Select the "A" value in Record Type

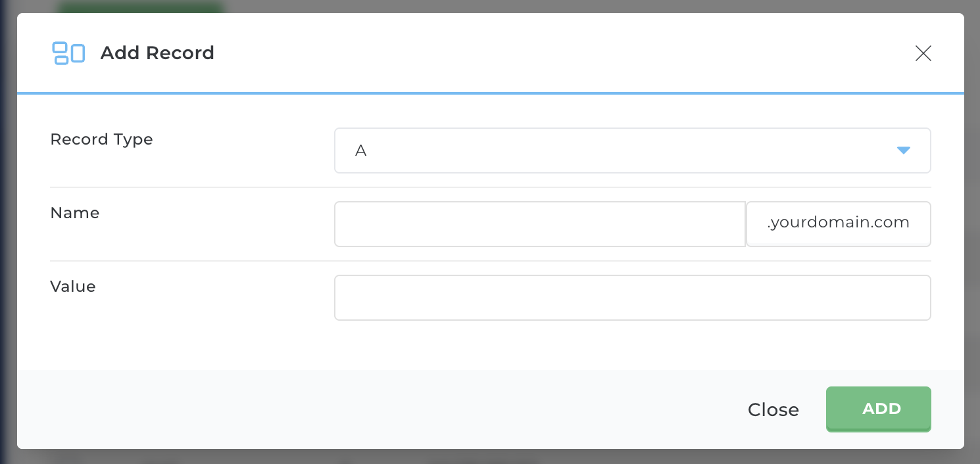(x=361, y=151)
